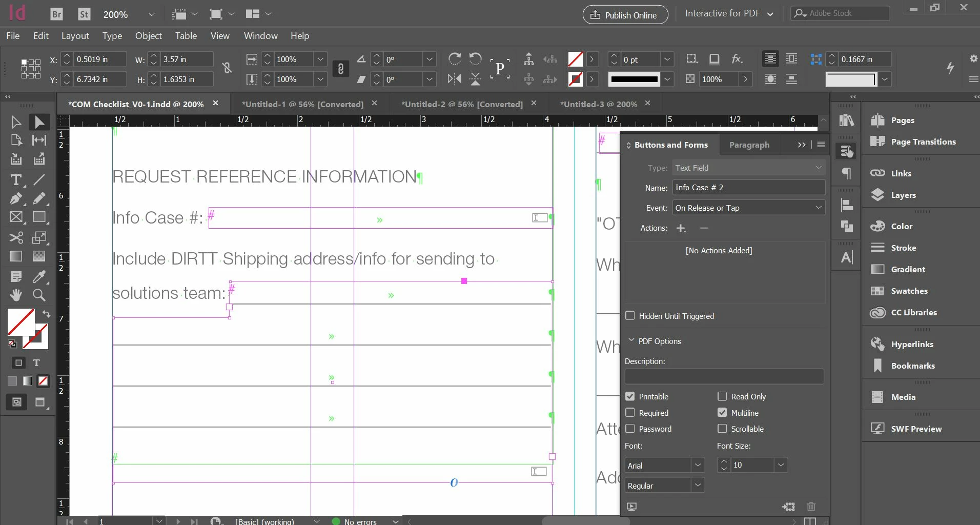Select the Hand tool

pyautogui.click(x=16, y=295)
